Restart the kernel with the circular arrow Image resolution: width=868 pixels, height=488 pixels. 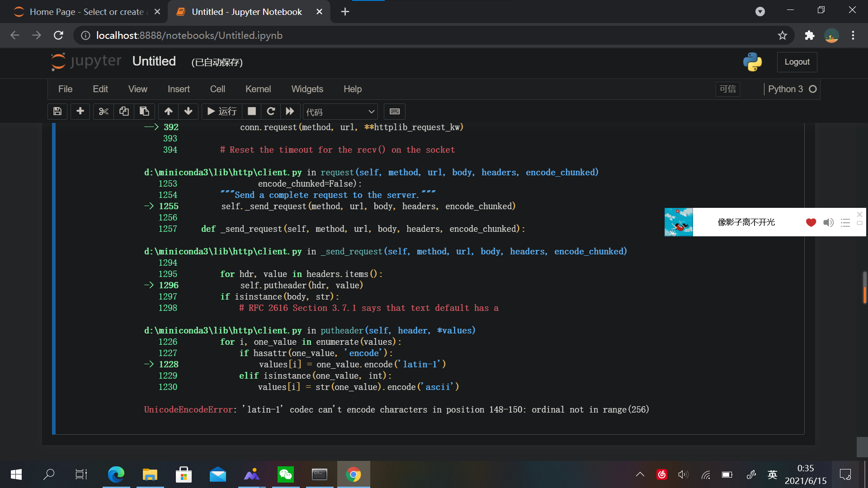coord(271,112)
